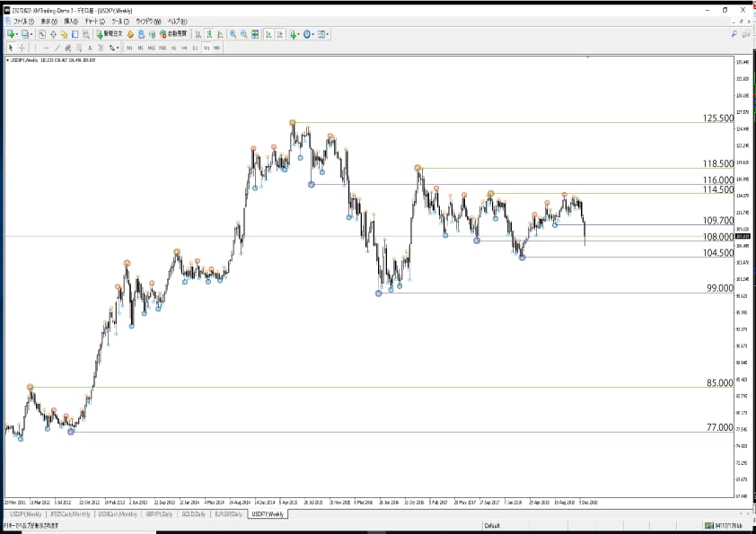The height and width of the screenshot is (534, 756).
Task: Open the chart templates dropdown
Action: 323,34
